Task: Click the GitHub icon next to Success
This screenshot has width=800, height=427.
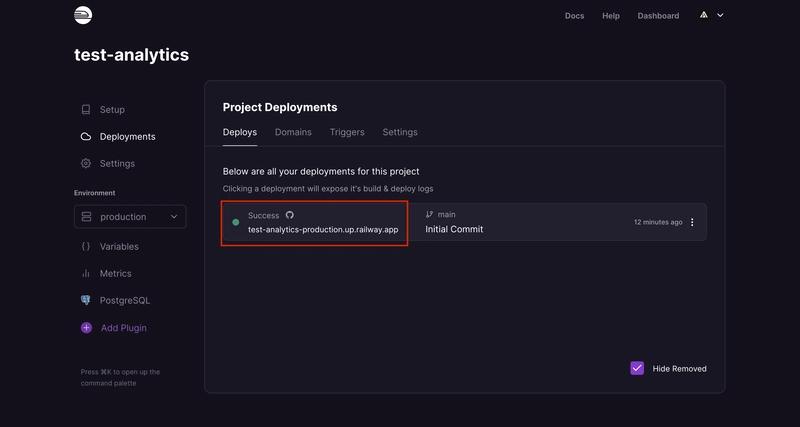Action: (x=290, y=215)
